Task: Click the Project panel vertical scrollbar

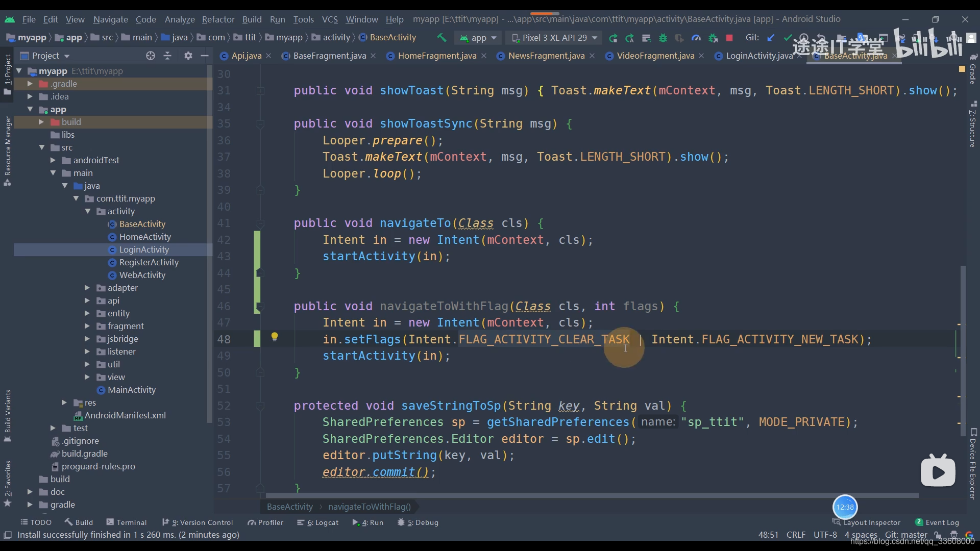Action: [x=209, y=245]
